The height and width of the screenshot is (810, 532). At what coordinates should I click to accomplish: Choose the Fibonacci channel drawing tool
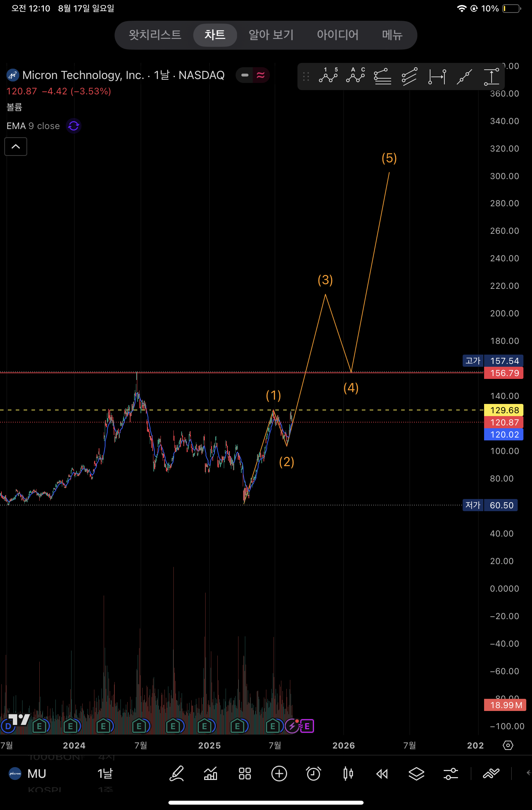[410, 76]
